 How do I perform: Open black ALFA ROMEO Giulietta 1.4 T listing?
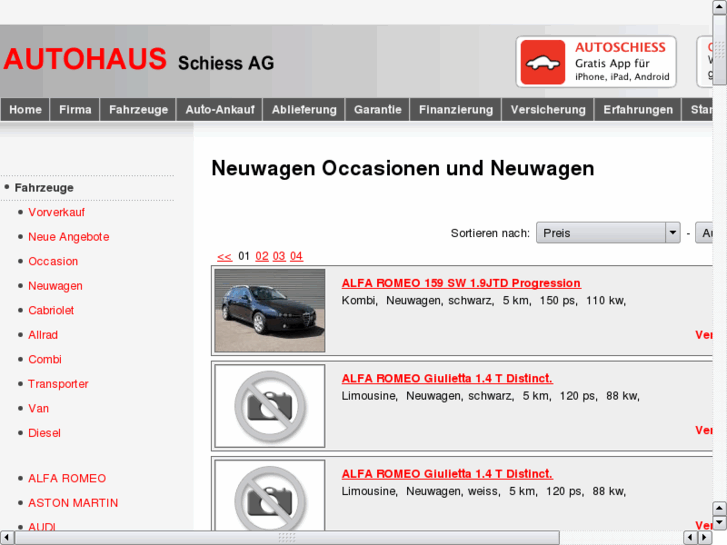click(x=447, y=379)
